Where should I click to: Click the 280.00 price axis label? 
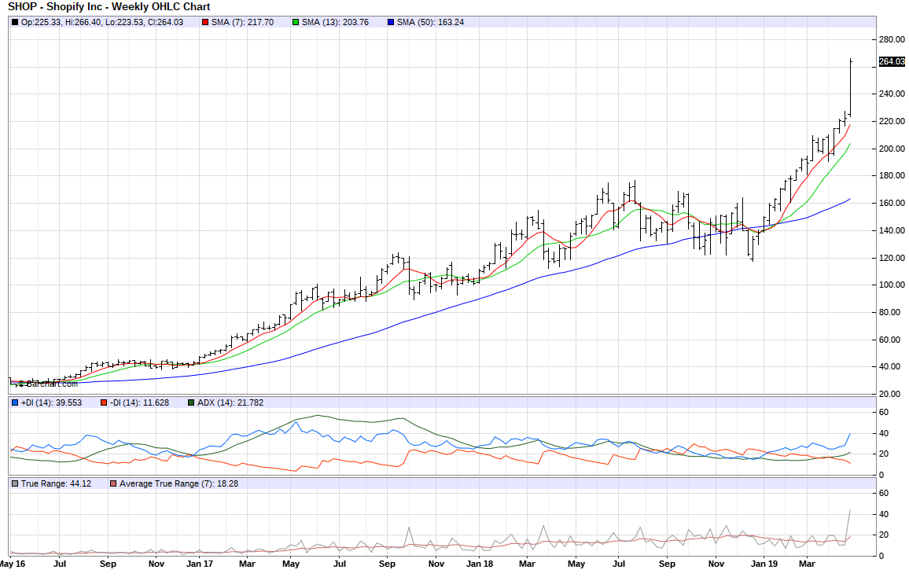coord(892,39)
